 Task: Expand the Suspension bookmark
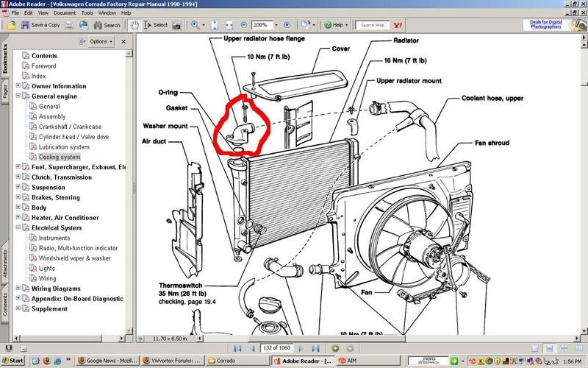point(18,187)
